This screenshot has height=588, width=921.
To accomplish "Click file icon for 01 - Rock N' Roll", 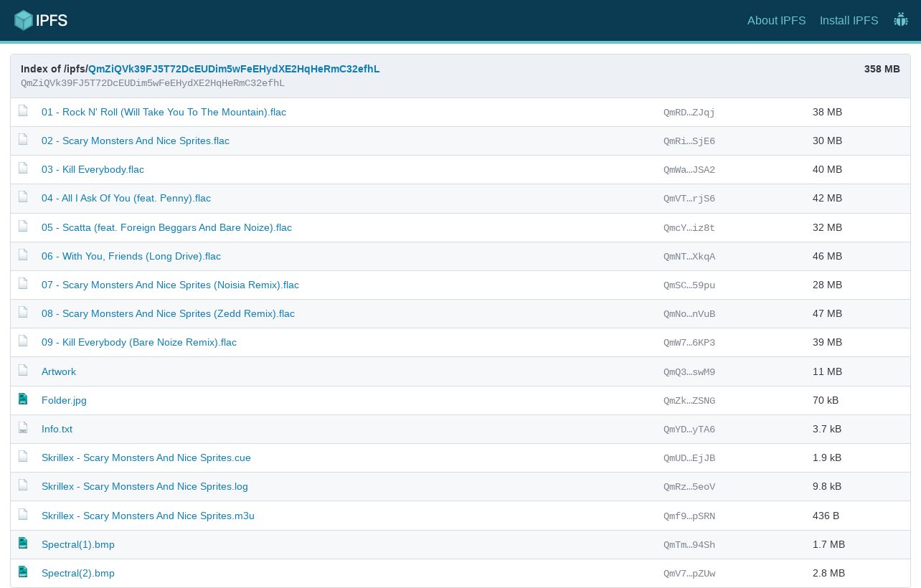I will point(23,111).
